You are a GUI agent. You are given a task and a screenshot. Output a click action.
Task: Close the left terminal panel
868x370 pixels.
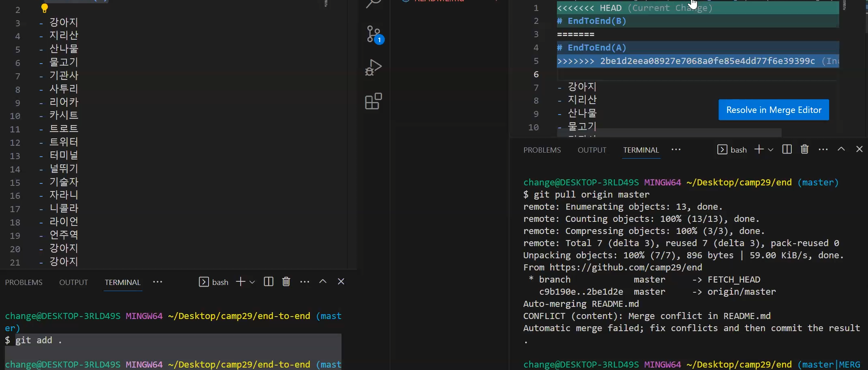tap(341, 282)
